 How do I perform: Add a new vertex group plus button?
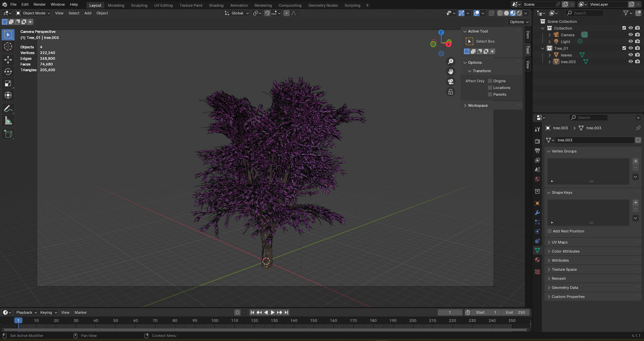636,161
